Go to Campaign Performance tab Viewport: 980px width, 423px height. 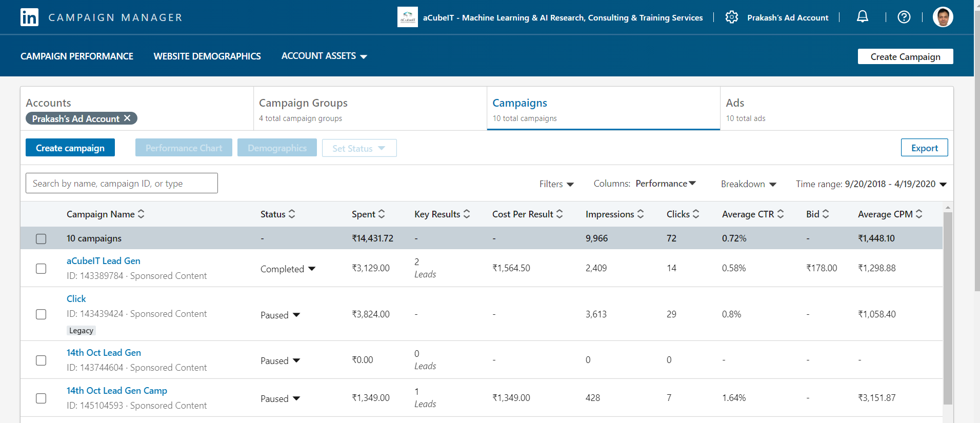(77, 56)
